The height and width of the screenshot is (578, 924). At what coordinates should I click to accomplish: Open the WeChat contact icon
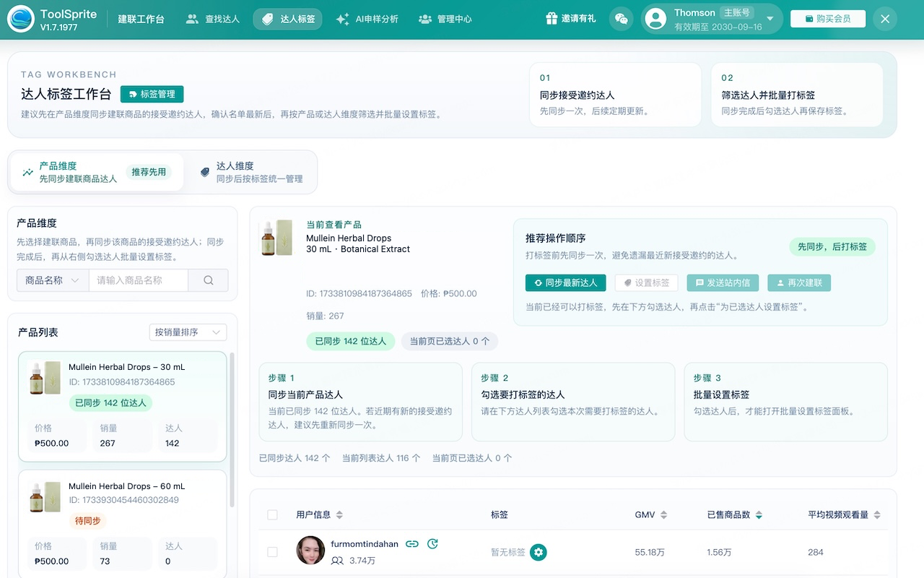(x=620, y=19)
